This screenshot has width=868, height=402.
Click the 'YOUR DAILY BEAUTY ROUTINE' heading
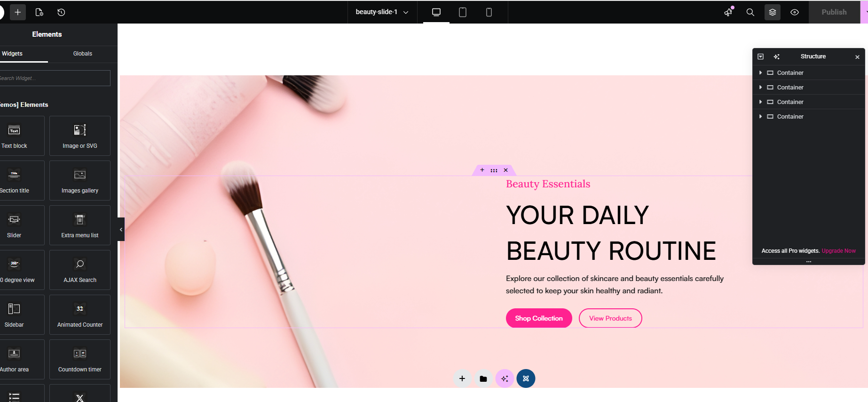point(611,233)
